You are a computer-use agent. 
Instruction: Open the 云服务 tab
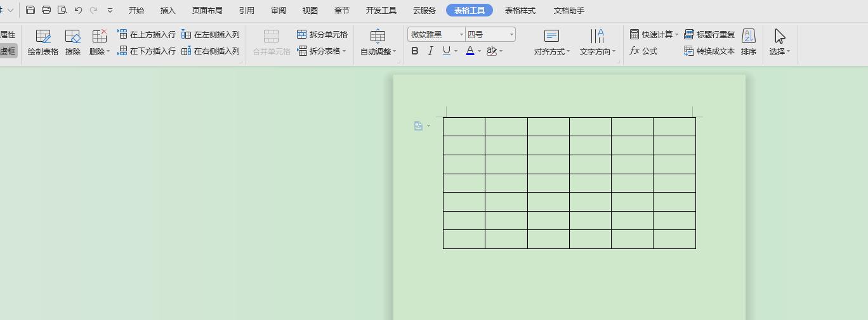pyautogui.click(x=424, y=11)
